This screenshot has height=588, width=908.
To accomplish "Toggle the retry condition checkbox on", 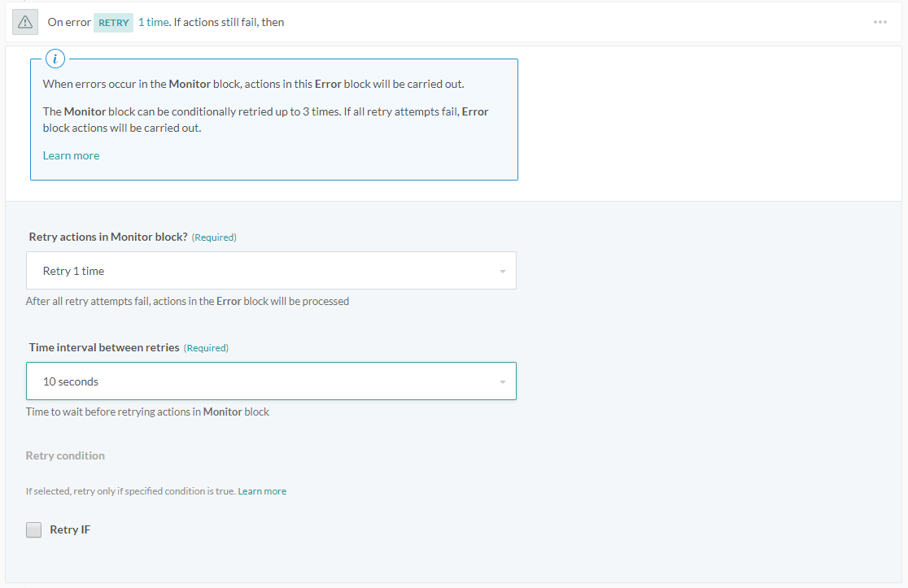I will coord(33,529).
